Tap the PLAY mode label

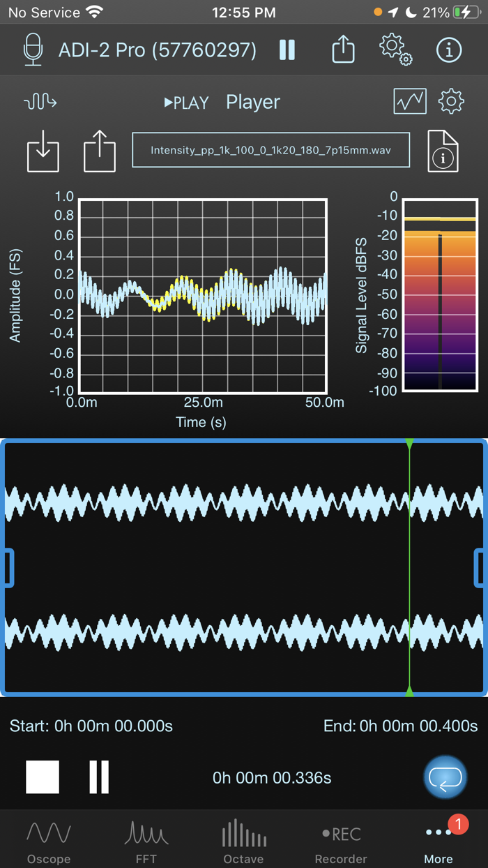(x=186, y=103)
